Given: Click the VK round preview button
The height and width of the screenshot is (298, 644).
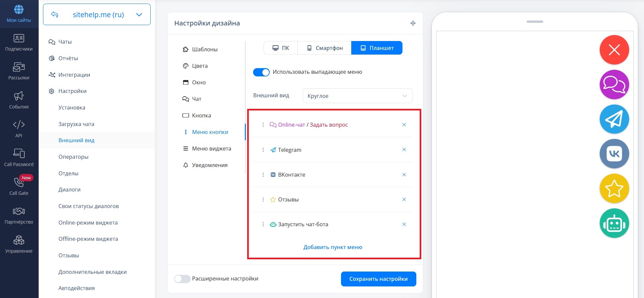Looking at the screenshot, I should point(614,154).
